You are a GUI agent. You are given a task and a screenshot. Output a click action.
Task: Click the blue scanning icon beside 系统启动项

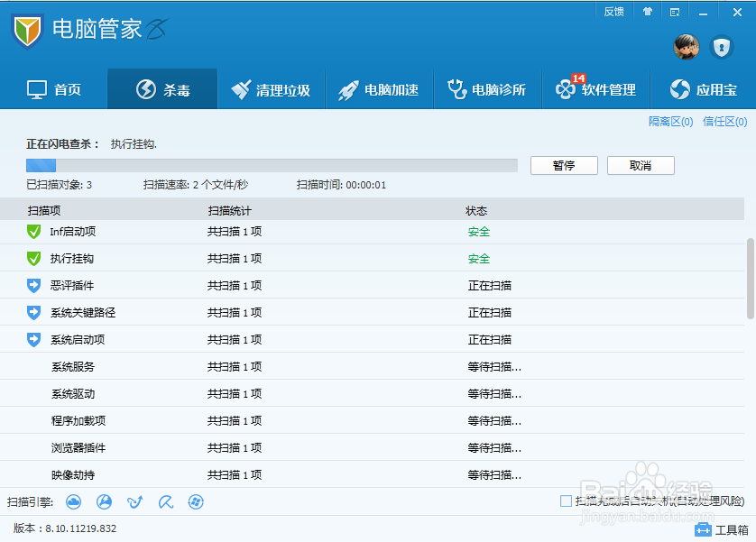(x=33, y=340)
